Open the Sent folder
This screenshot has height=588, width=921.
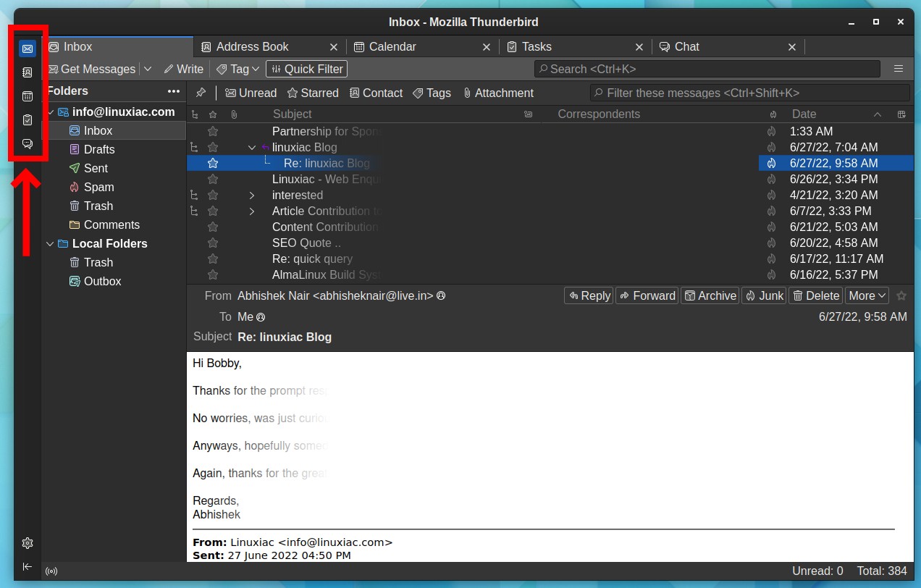[x=114, y=168]
